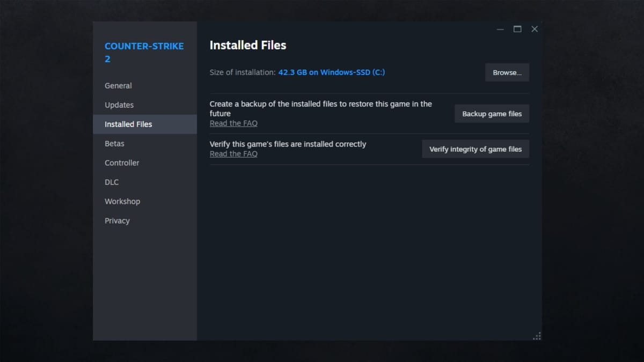
Task: Click the Browse... button
Action: (x=507, y=72)
